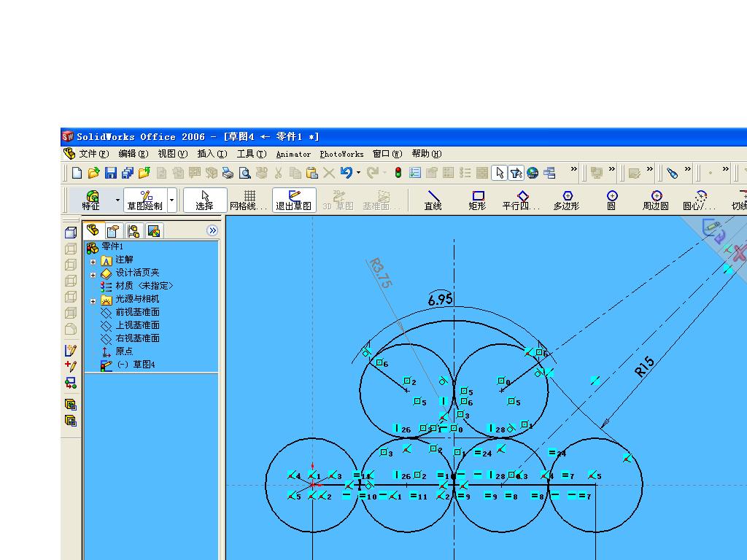Screen dimensions: 747x560
Task: Select the Polygon (多边形) tool
Action: 566,200
